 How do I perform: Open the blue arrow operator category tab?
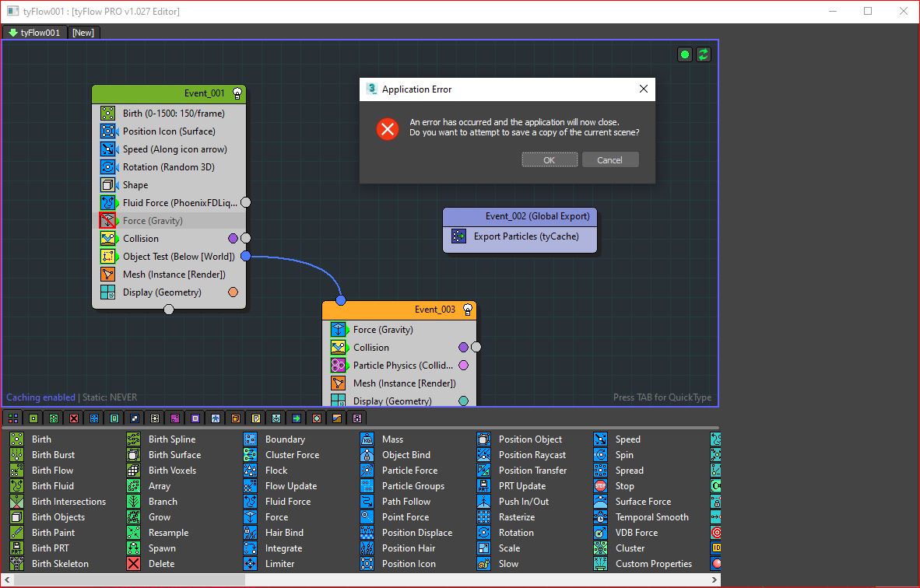[297, 418]
